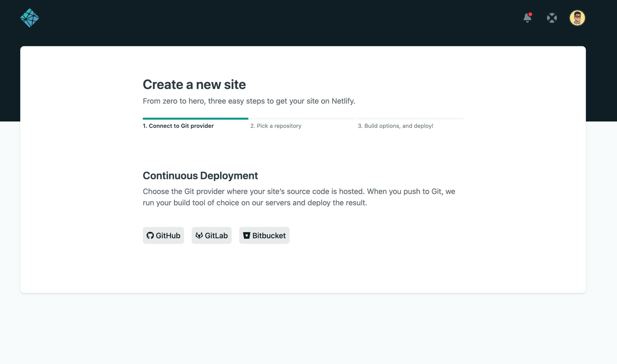Select step 2 Pick a repository
Image resolution: width=617 pixels, height=364 pixels.
(x=276, y=126)
